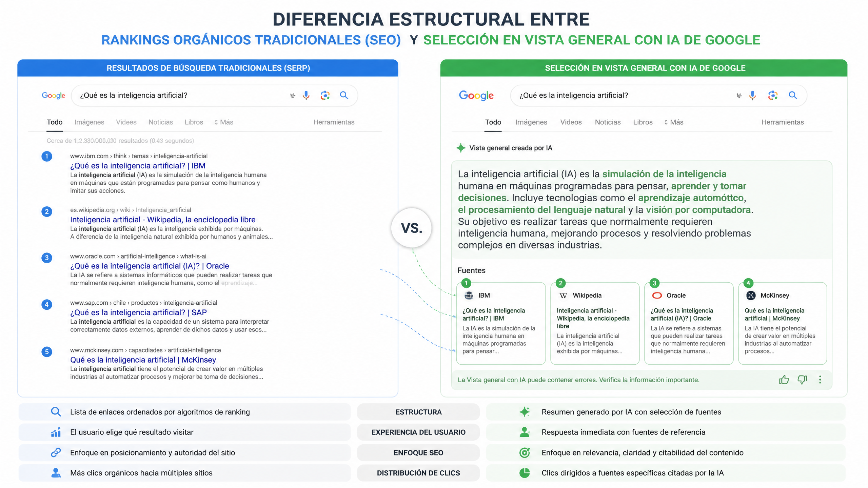Open the IBM result link ¿Qué es la inteligencia artificial?
This screenshot has width=868, height=488.
tap(138, 166)
